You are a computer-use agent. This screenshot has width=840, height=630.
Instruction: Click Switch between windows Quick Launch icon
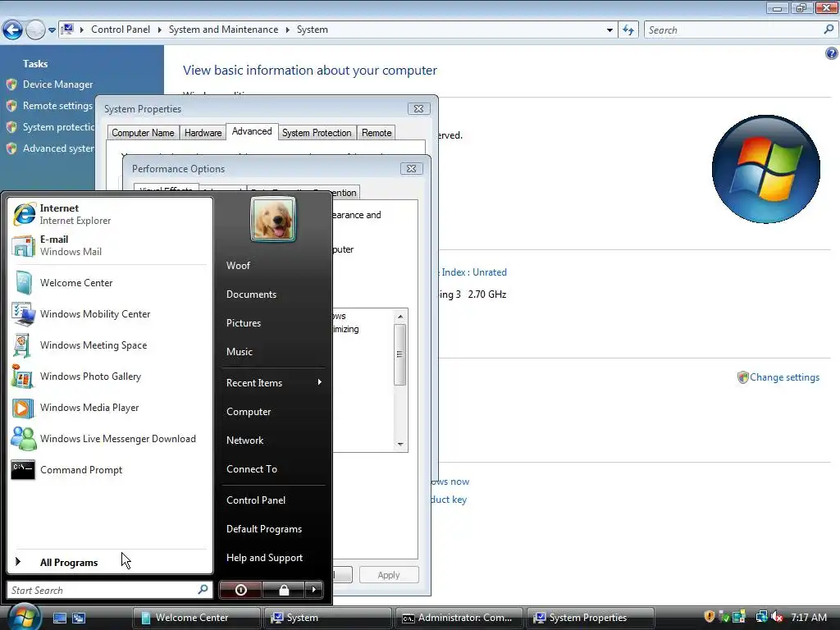click(x=79, y=618)
